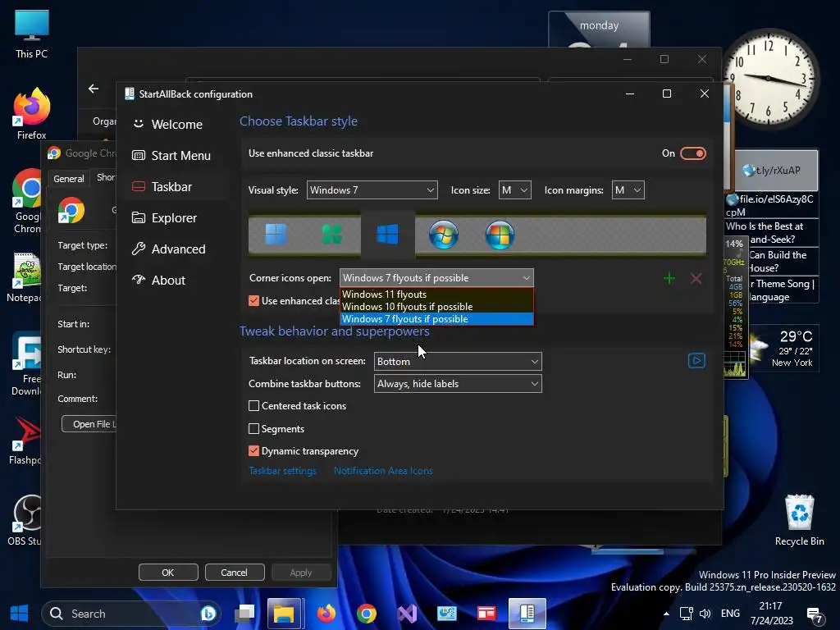840x630 pixels.
Task: Open OBS Studio desktop shortcut
Action: (24, 521)
